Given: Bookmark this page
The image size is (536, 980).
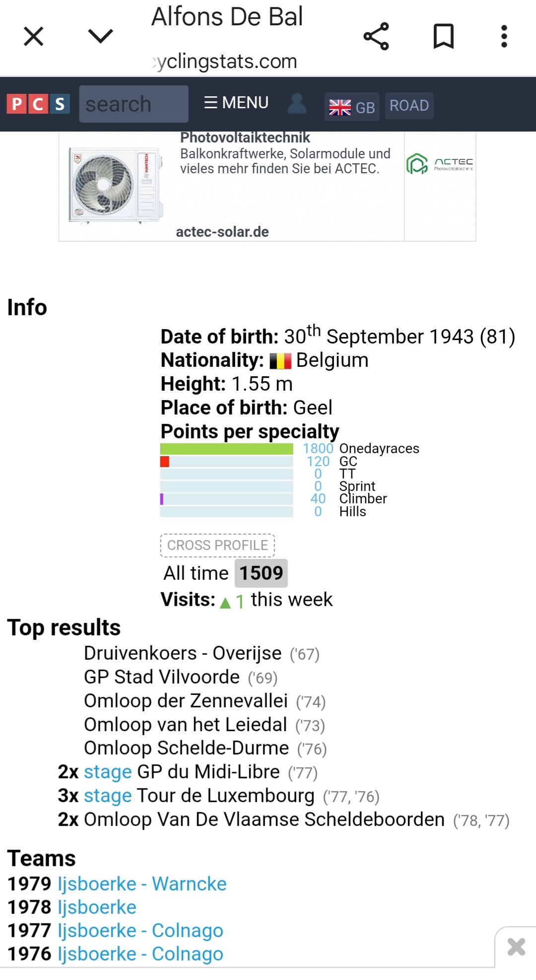Looking at the screenshot, I should pyautogui.click(x=443, y=36).
